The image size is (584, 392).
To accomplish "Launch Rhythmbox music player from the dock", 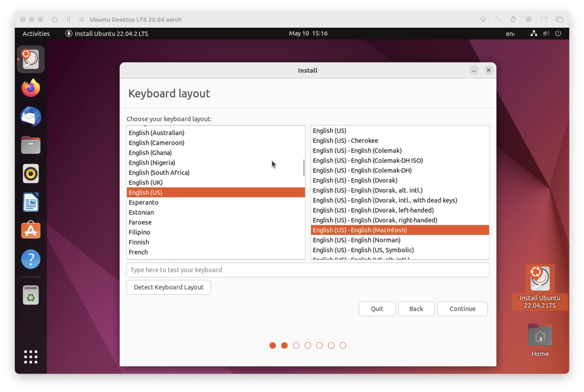I will coord(31,174).
